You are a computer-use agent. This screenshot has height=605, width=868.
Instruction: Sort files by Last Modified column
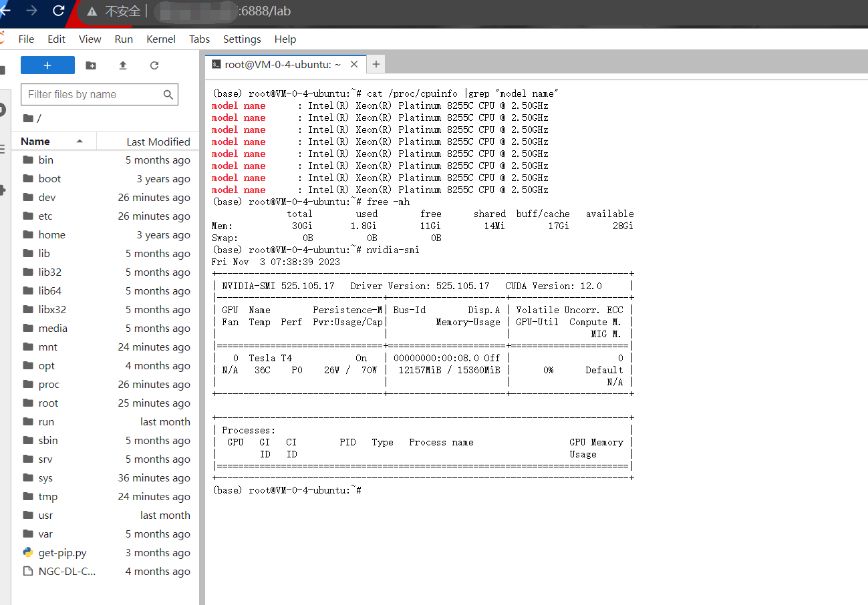(x=158, y=142)
